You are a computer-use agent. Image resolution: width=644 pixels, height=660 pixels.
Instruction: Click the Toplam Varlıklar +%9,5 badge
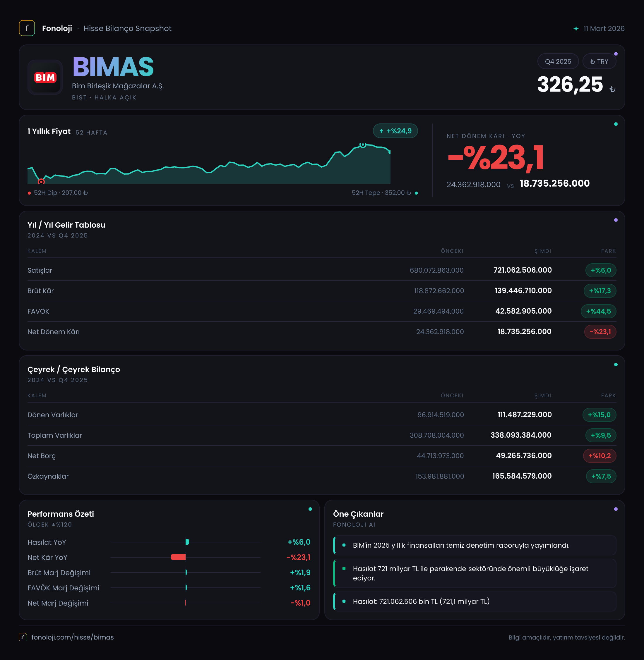(600, 435)
